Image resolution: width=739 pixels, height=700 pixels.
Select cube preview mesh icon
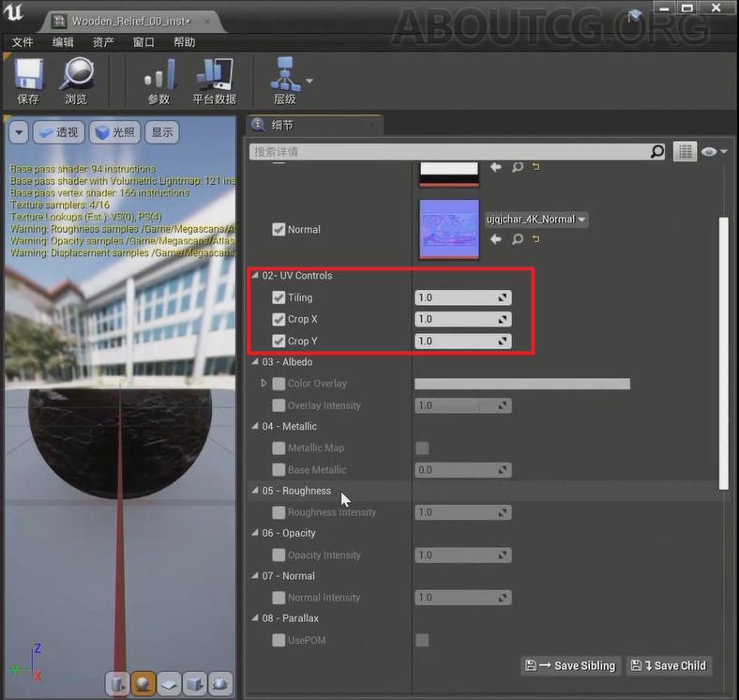click(195, 683)
